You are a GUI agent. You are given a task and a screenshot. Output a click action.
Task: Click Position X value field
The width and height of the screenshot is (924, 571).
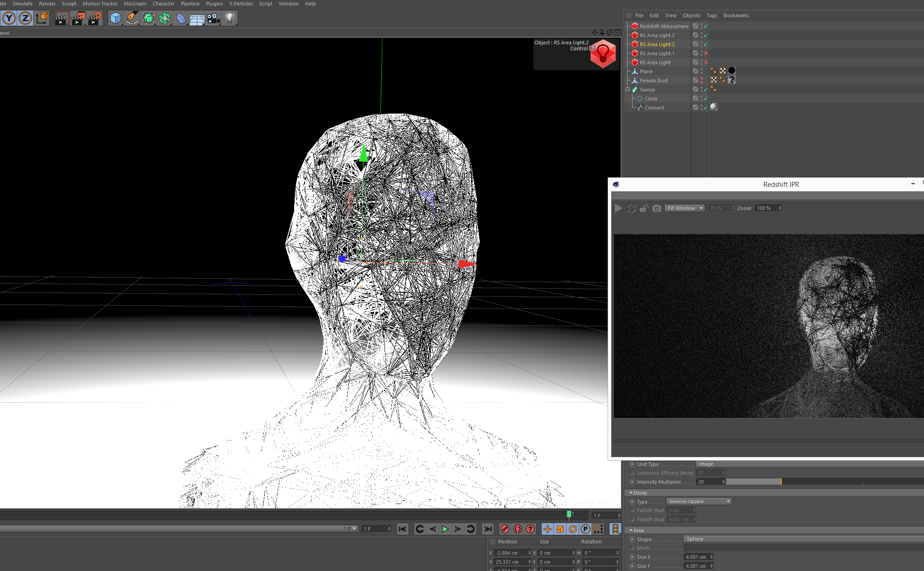tap(512, 553)
